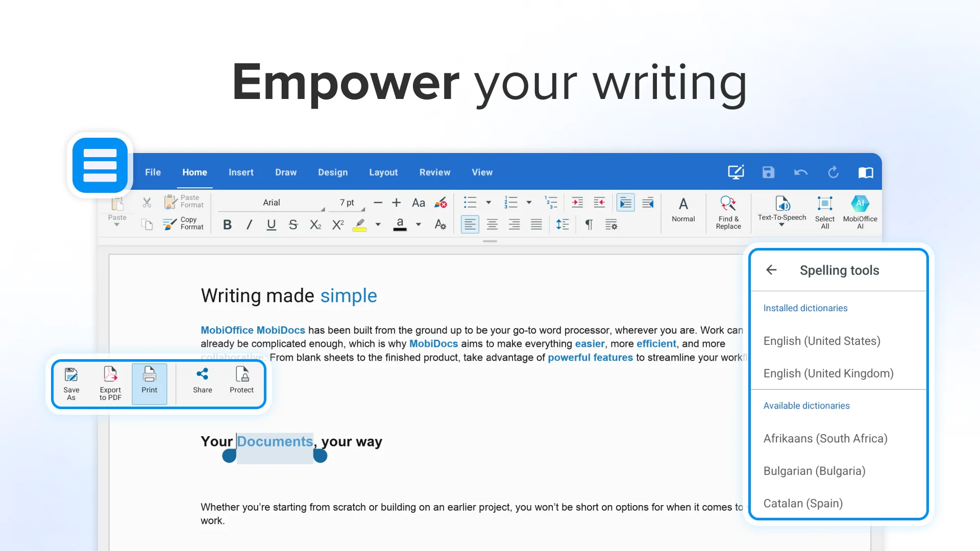
Task: Expand highlight color dropdown arrow
Action: click(x=378, y=224)
